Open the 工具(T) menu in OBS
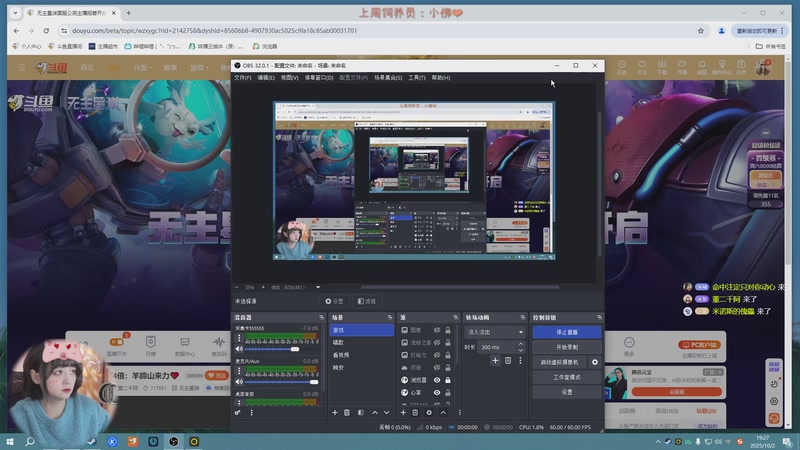Screen dimensions: 800x450 coord(417,78)
